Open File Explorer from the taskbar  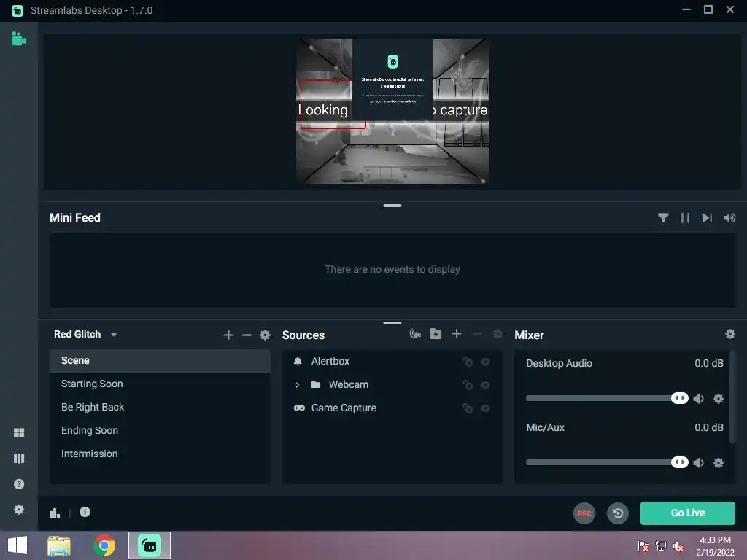(x=59, y=545)
